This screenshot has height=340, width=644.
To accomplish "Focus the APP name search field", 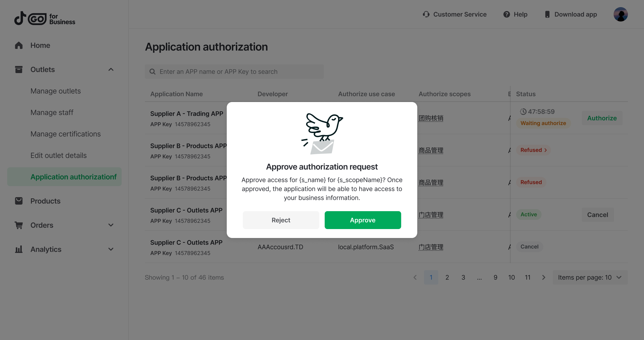I will tap(234, 72).
